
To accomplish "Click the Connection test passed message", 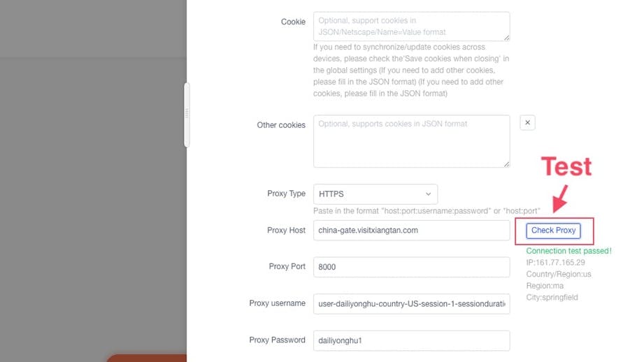I will pyautogui.click(x=568, y=251).
